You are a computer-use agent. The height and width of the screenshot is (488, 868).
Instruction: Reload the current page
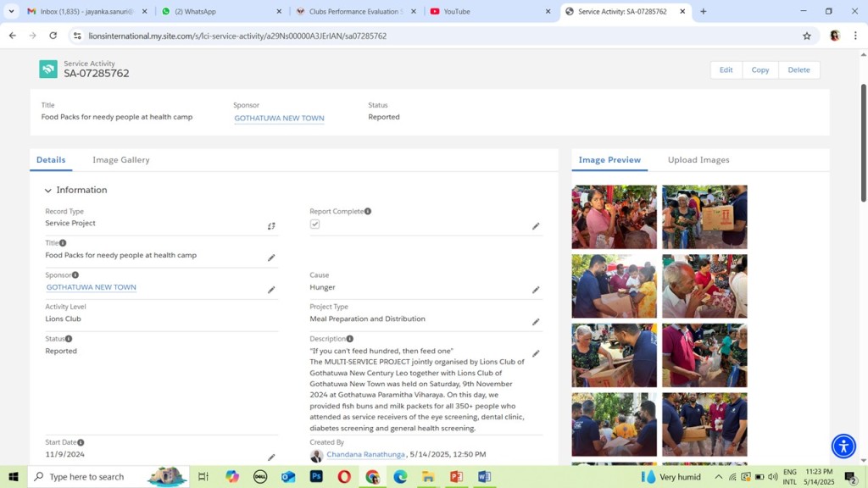53,36
